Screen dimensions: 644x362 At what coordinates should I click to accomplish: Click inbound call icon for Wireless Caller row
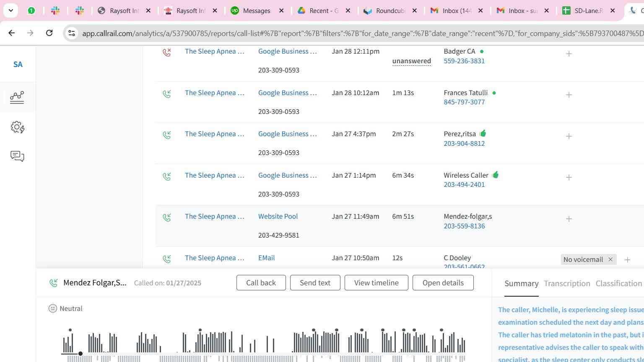(167, 176)
